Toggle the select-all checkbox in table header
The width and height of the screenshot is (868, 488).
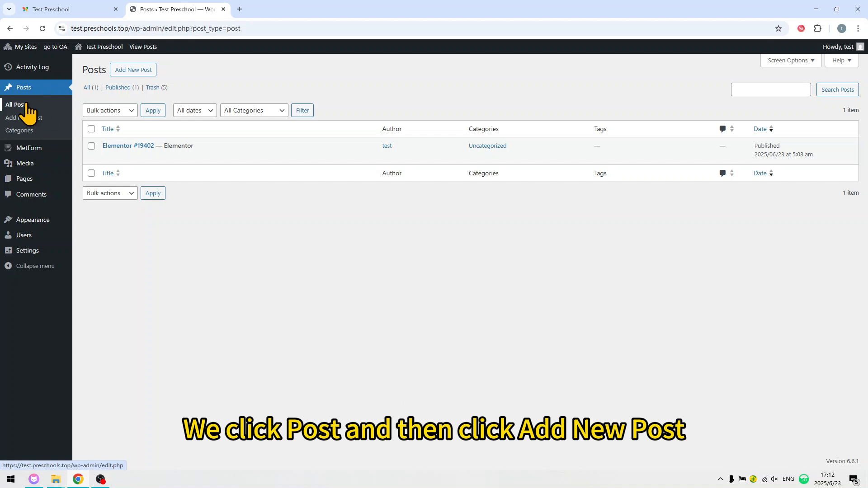pos(91,129)
